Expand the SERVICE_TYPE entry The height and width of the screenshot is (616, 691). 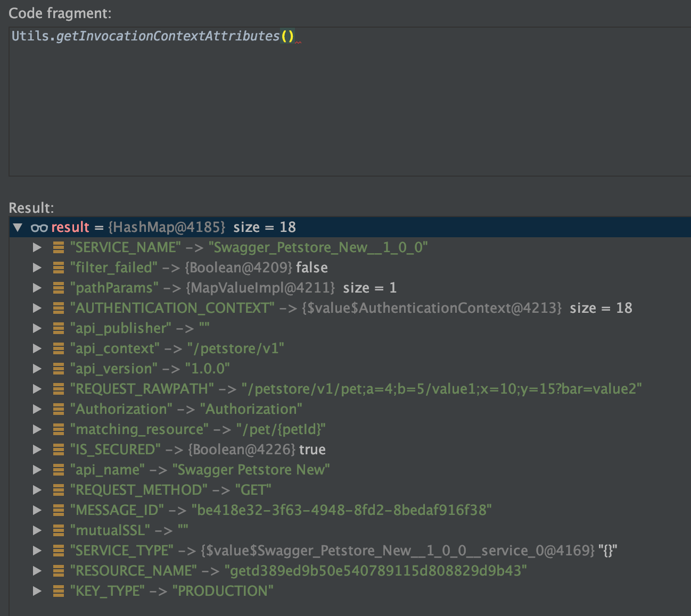coord(37,550)
